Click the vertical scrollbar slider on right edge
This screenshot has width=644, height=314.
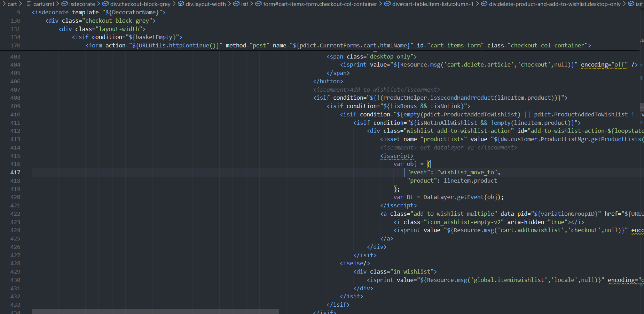[642, 107]
